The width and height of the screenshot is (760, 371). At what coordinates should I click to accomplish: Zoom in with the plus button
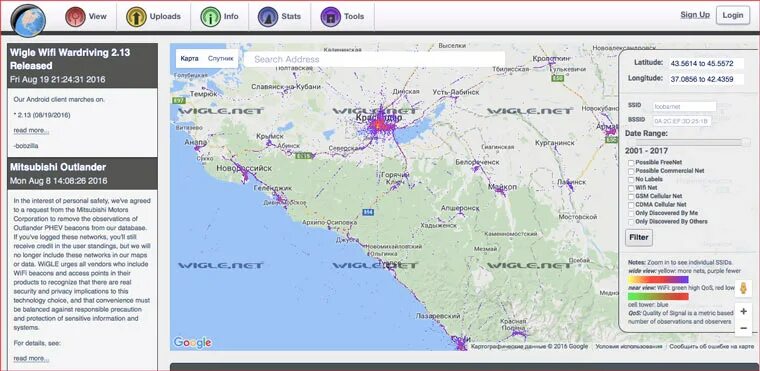tap(743, 312)
